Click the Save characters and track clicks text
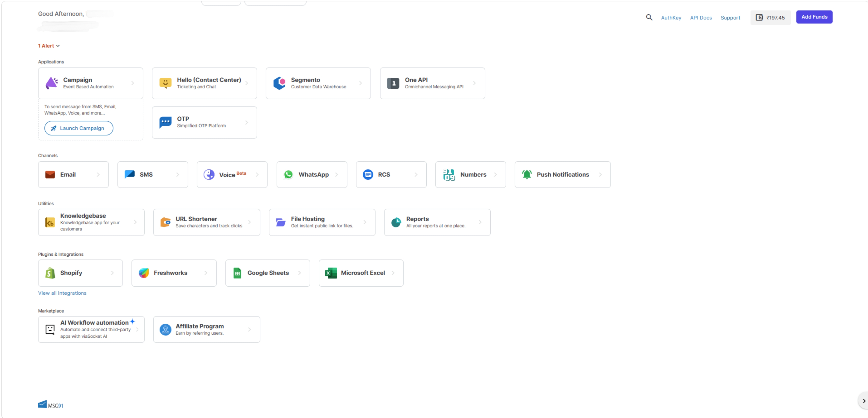 209,226
